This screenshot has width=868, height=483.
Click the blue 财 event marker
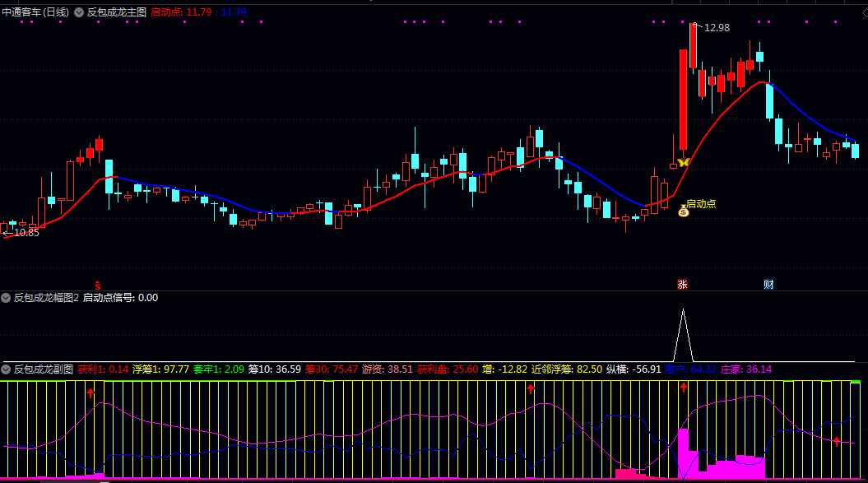(768, 285)
